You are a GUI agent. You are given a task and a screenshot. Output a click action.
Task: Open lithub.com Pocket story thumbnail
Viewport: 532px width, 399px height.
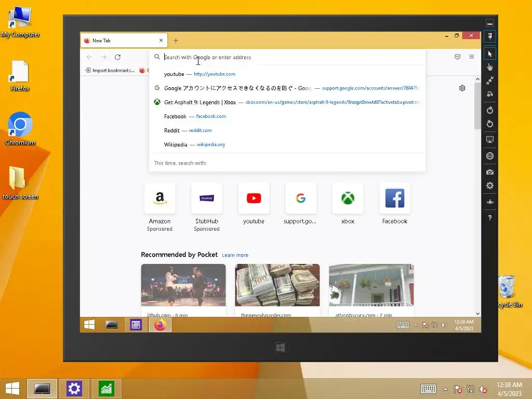point(183,285)
